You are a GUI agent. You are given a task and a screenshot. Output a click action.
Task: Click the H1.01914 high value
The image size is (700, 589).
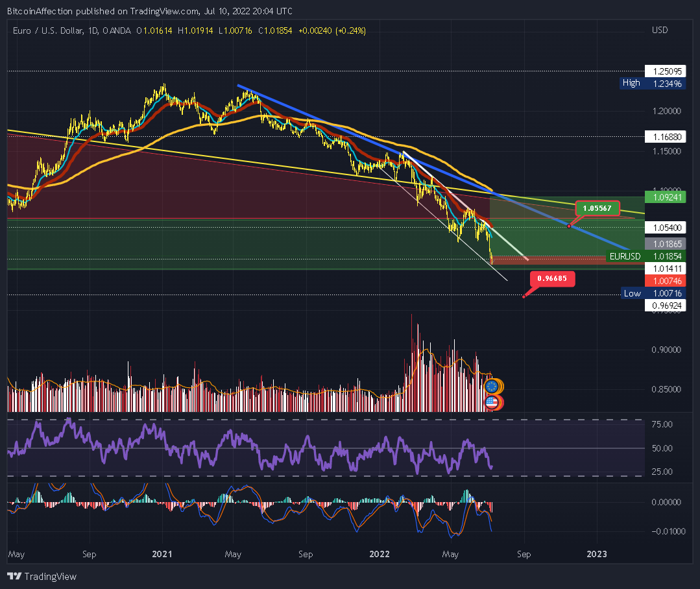195,30
